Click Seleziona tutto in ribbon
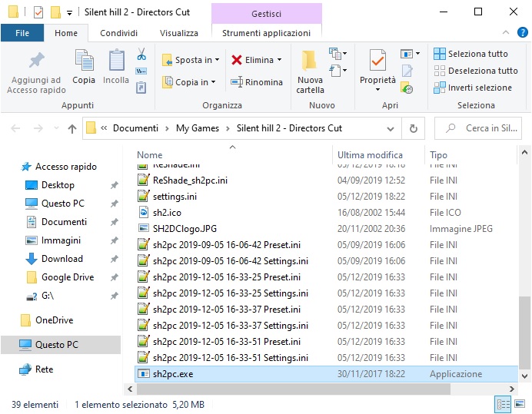Screen dimensions: 532x414 470,54
